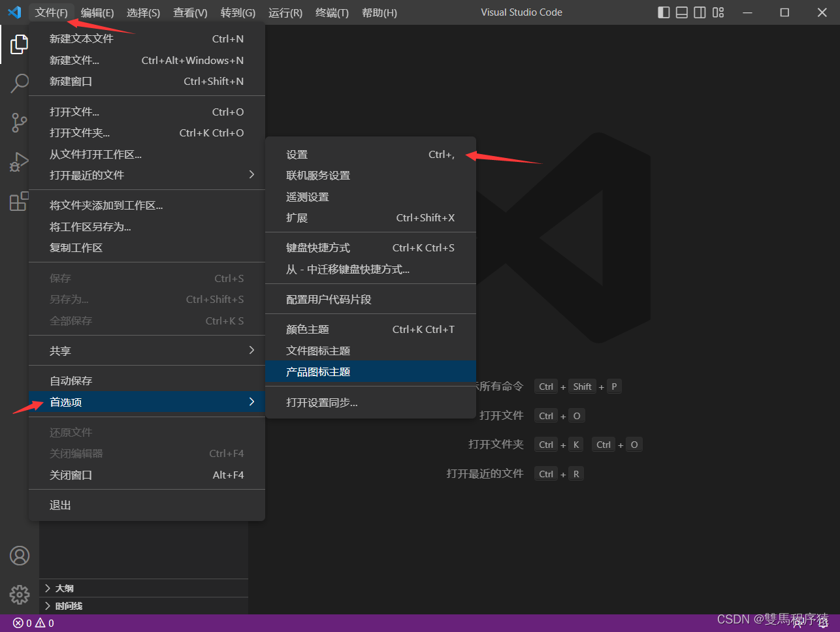The height and width of the screenshot is (632, 840).
Task: Select 新建窗口 menu entry
Action: tap(147, 81)
